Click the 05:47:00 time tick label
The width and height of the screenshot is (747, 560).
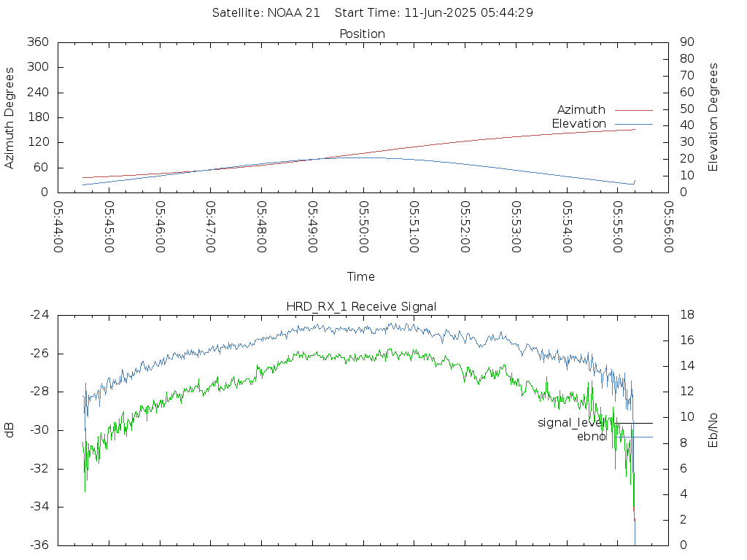point(211,227)
